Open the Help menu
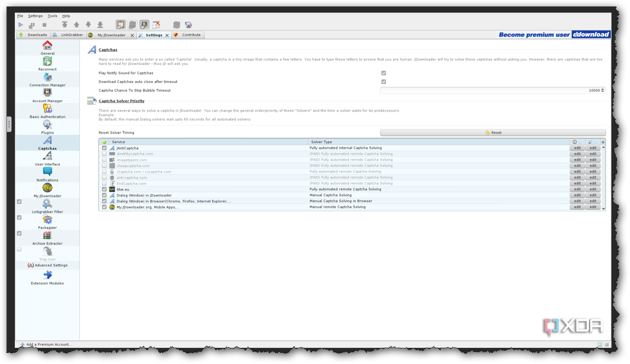The height and width of the screenshot is (364, 630). [x=66, y=16]
